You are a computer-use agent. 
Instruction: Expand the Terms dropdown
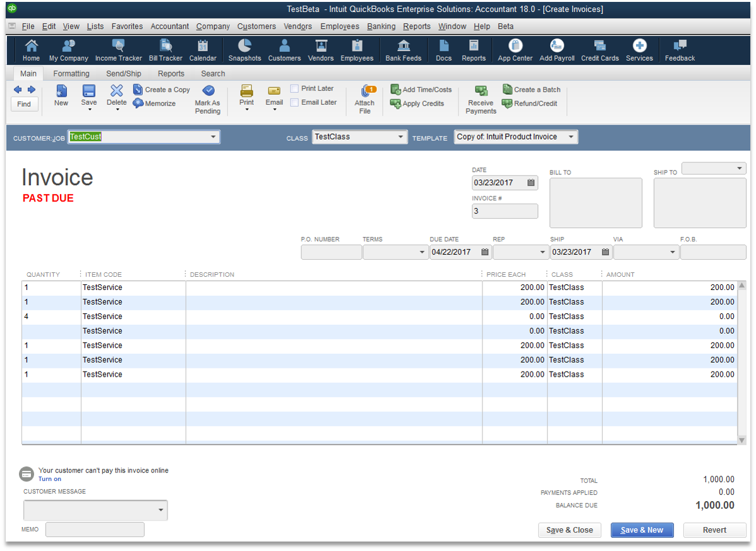coord(422,253)
